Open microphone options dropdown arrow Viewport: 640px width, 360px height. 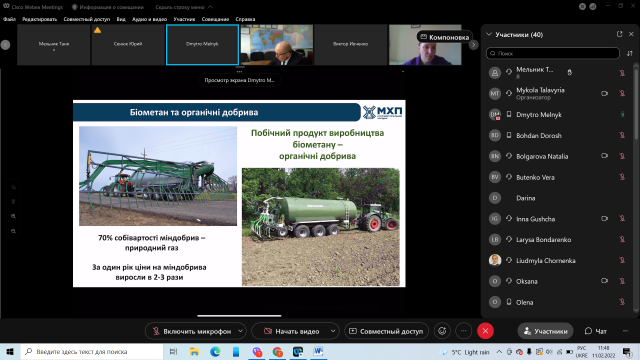(x=241, y=331)
